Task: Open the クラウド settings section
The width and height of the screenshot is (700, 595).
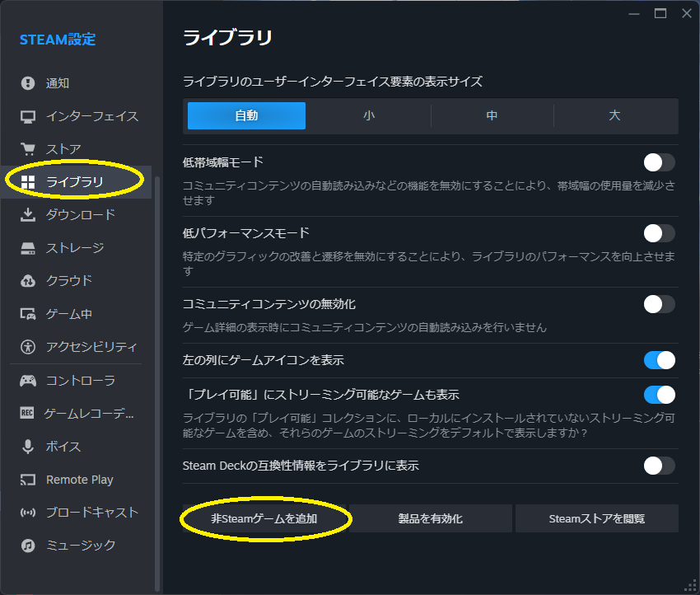Action: pyautogui.click(x=76, y=281)
